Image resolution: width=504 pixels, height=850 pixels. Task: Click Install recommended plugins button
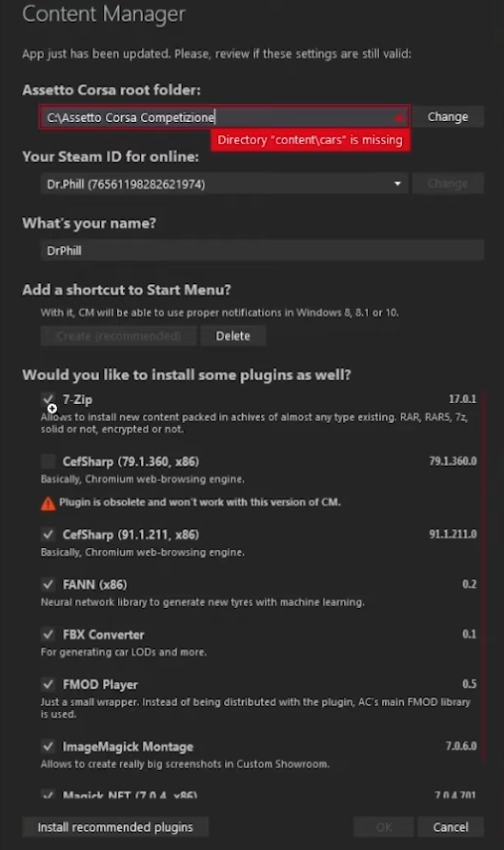click(x=115, y=827)
